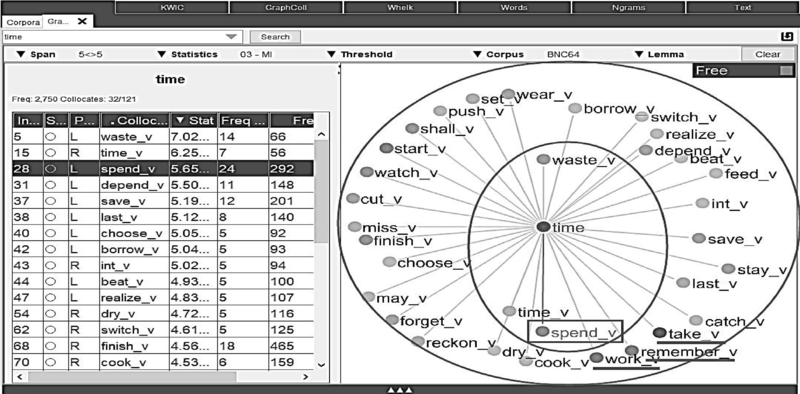Close the GraphColl document tab
800x394 pixels.
[82, 21]
